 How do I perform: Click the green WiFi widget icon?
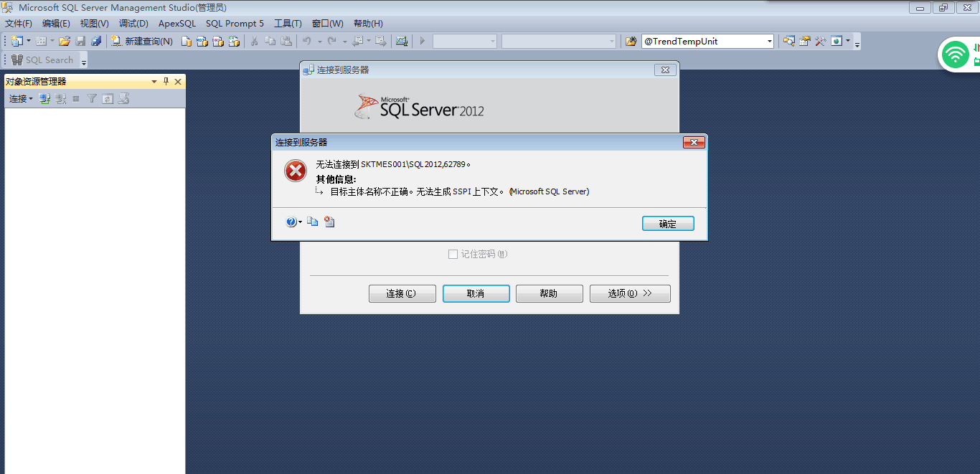click(x=955, y=54)
